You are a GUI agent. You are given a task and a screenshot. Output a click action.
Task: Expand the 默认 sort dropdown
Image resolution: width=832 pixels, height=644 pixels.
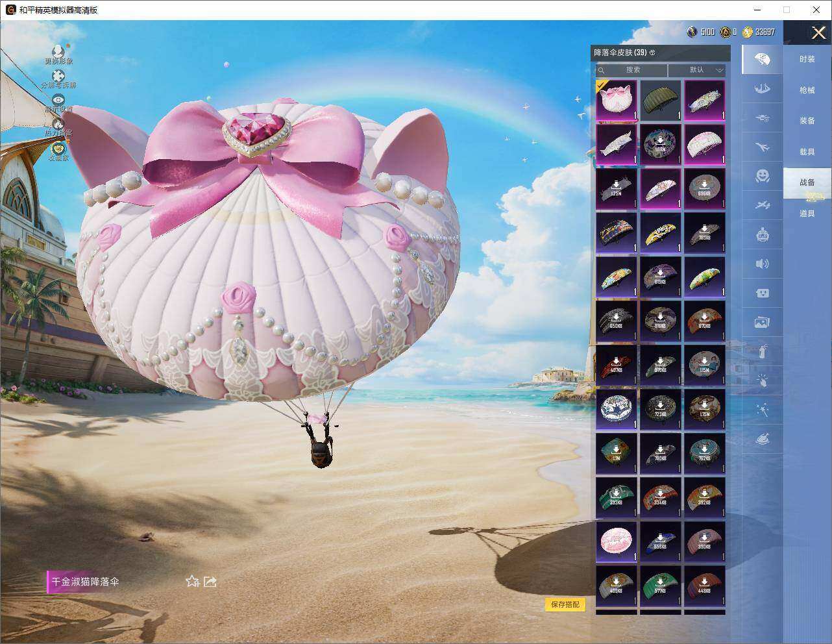tap(697, 70)
